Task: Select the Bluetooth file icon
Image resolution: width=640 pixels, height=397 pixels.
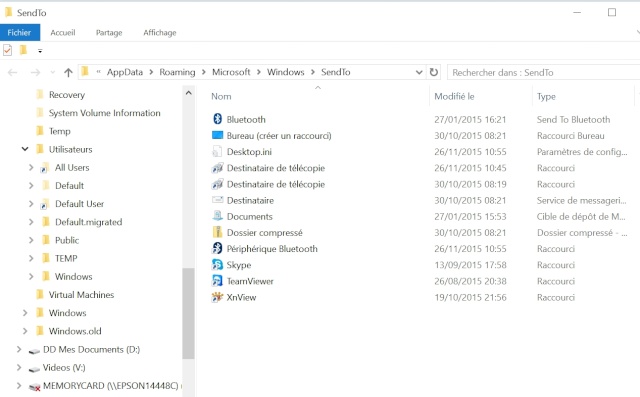Action: click(x=218, y=119)
